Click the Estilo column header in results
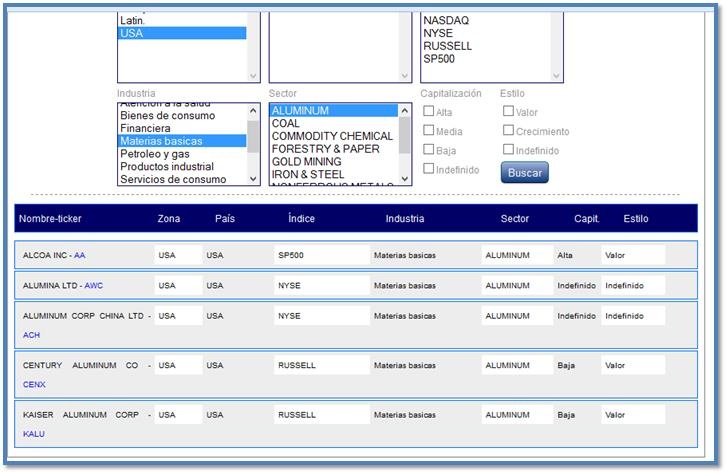 [636, 218]
